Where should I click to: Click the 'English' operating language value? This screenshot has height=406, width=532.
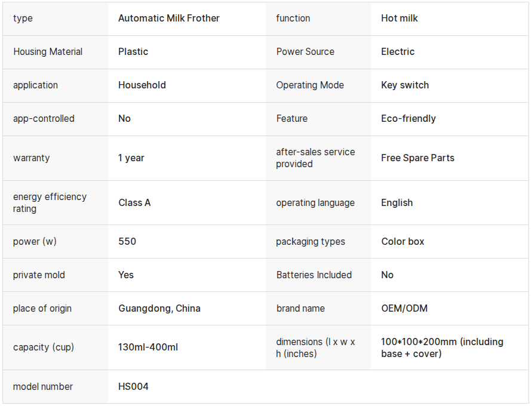[397, 203]
